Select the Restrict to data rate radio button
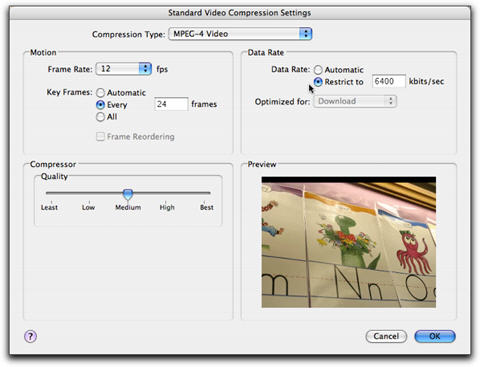The image size is (480, 367). tap(318, 82)
